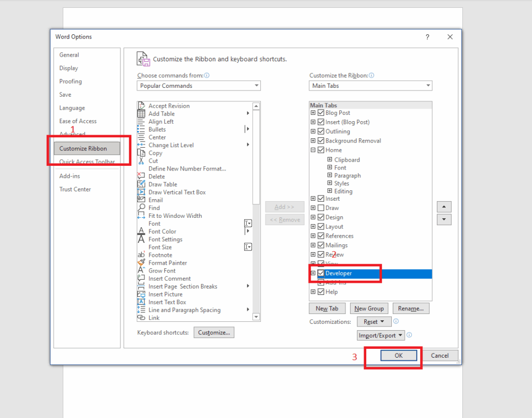Click the Delete comment icon
The width and height of the screenshot is (532, 418).
point(141,176)
